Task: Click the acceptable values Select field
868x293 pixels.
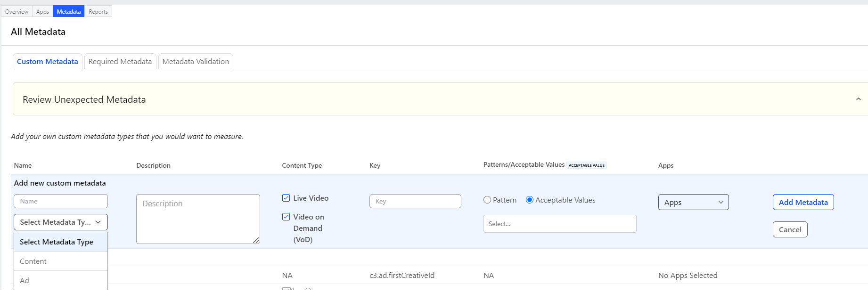Action: pyautogui.click(x=560, y=224)
